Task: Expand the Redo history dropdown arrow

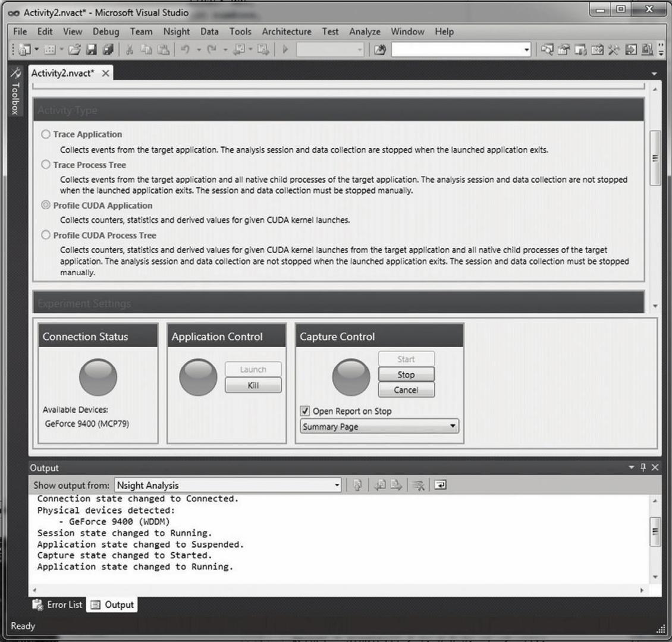Action: [225, 50]
